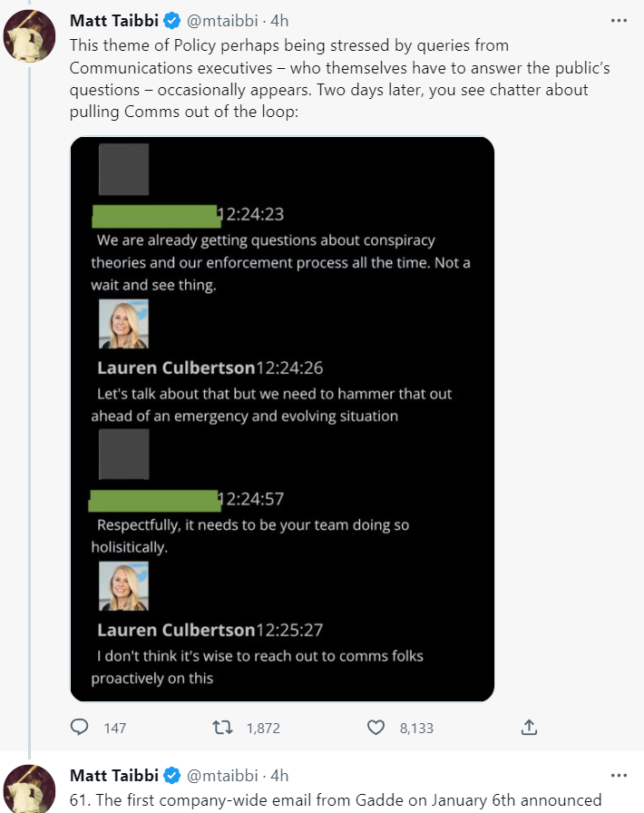Screen dimensions: 644x813
Task: Click the @mtaibbi handle in the first tweet
Action: tap(222, 21)
